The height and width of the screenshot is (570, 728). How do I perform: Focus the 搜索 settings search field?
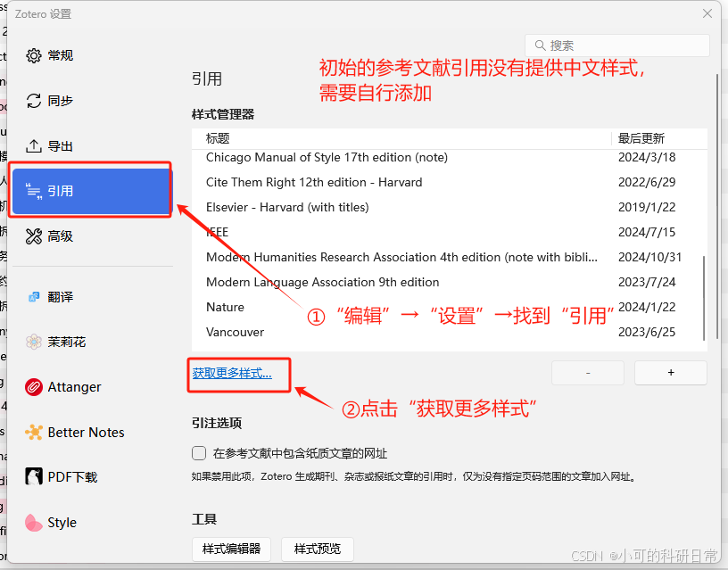click(x=617, y=45)
